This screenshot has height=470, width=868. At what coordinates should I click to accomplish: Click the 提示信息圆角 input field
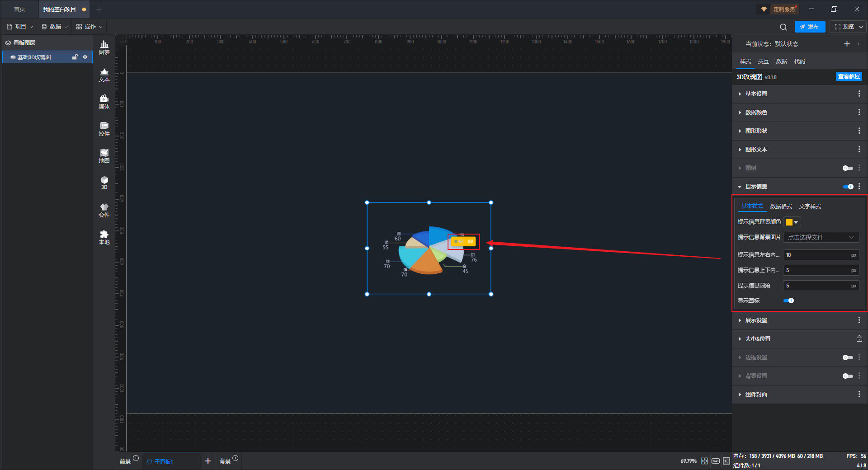click(821, 286)
